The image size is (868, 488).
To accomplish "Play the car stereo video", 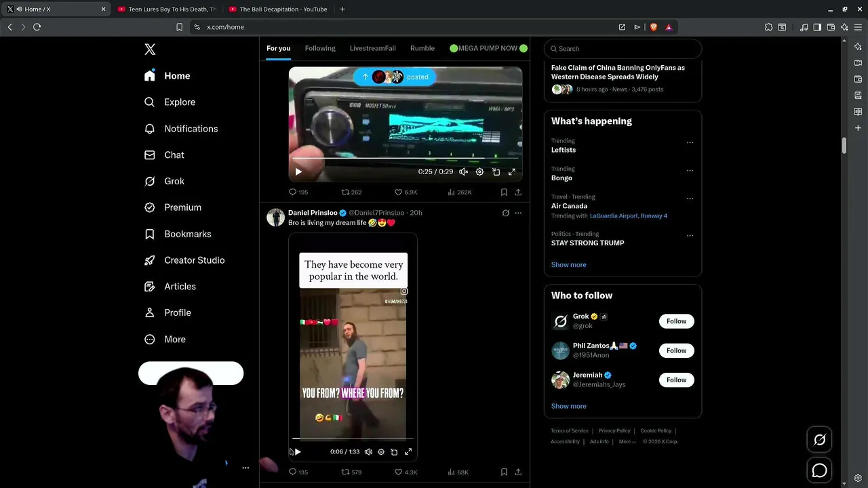I will [298, 172].
